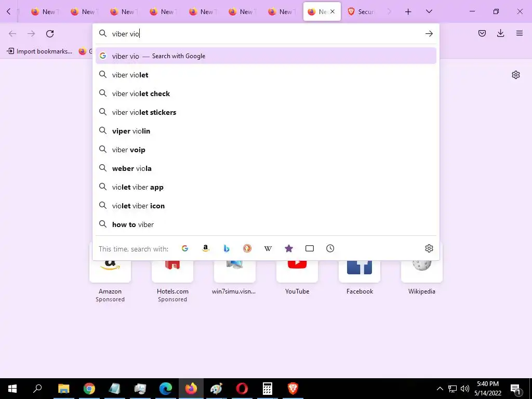The image size is (532, 399).
Task: Open the Wikipedia shortcut tile
Action: [422, 272]
